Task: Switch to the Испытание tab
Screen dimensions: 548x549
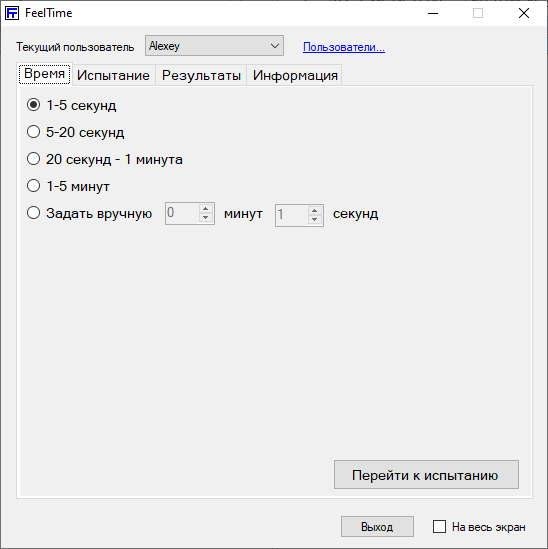Action: click(x=113, y=75)
